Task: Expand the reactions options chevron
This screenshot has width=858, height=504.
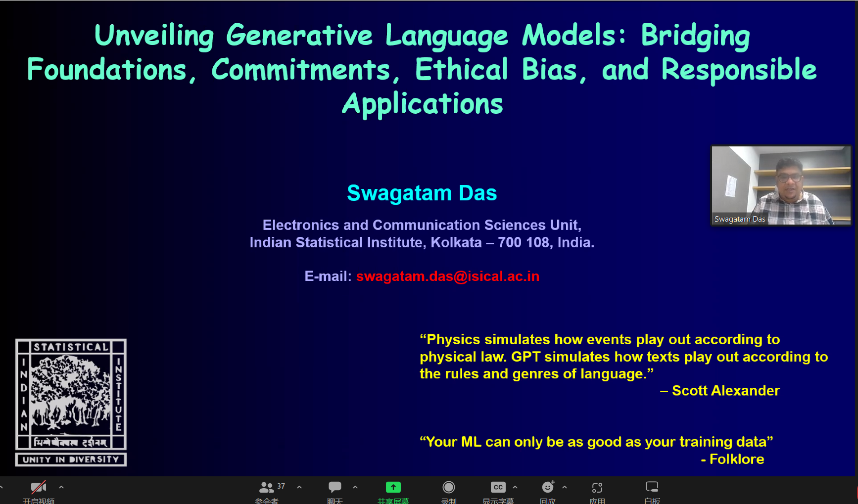Action: coord(565,487)
